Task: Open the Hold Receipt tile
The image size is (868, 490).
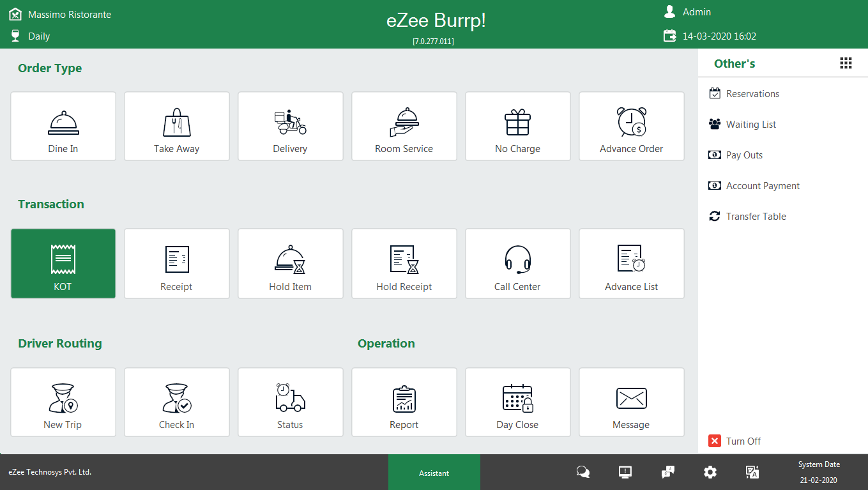Action: pos(404,263)
